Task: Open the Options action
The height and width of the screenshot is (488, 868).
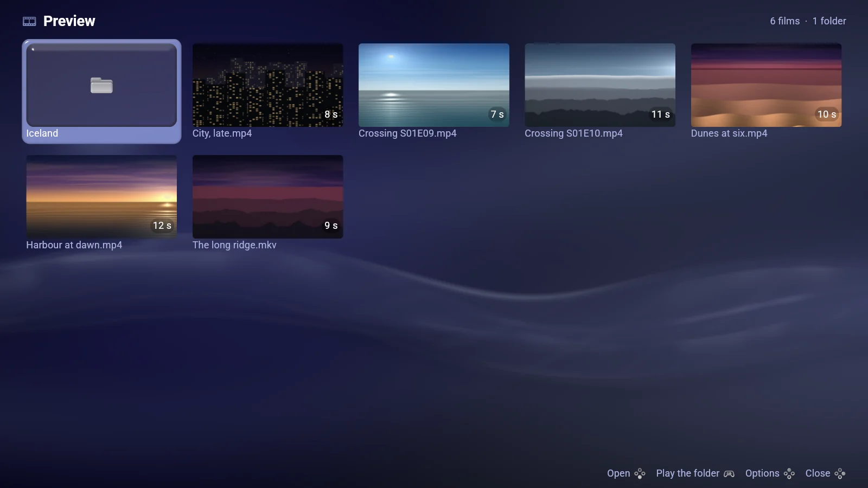Action: [762, 473]
